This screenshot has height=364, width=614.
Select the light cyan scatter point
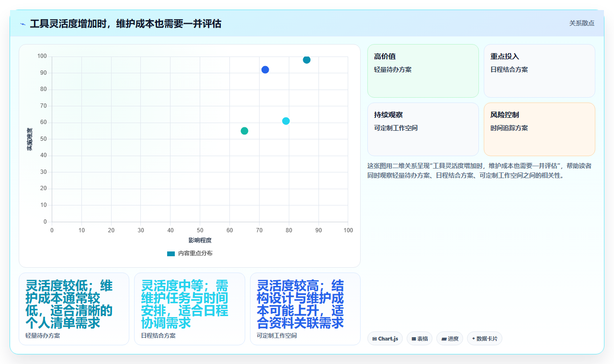pos(286,121)
